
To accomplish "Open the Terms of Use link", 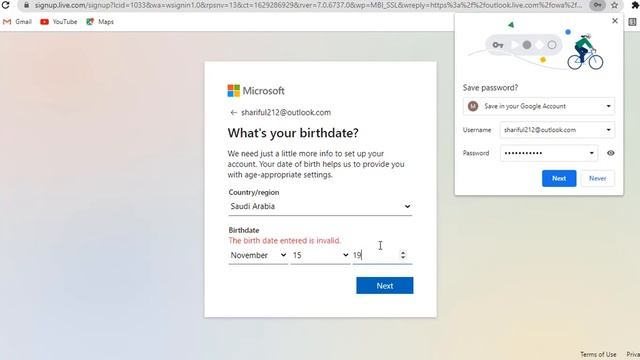I will coord(598,354).
